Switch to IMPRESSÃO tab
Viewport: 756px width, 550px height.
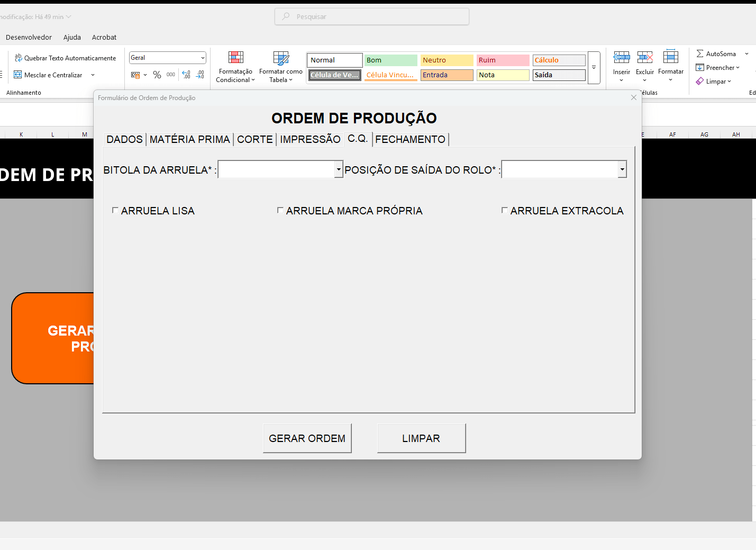[x=310, y=139]
